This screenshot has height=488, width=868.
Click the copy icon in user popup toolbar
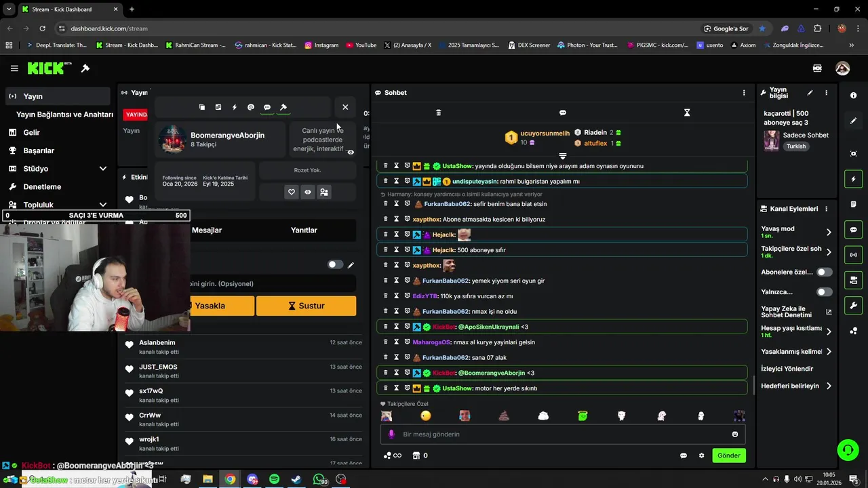click(x=202, y=107)
